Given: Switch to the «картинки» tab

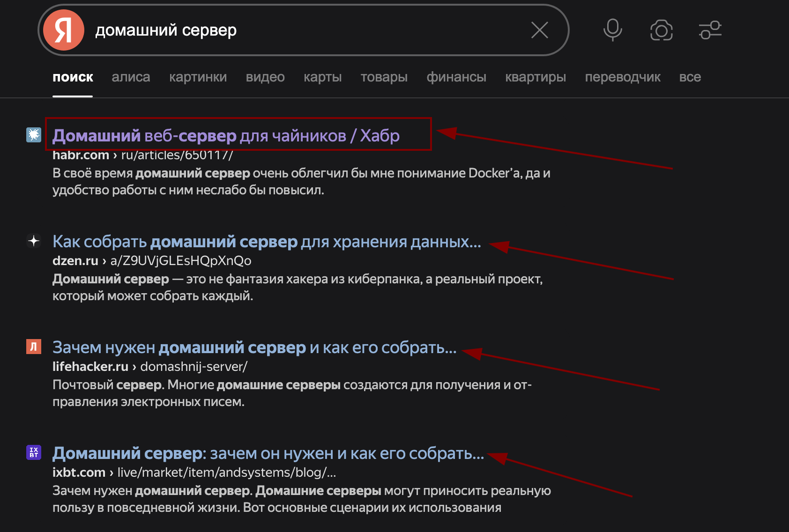Looking at the screenshot, I should point(198,77).
